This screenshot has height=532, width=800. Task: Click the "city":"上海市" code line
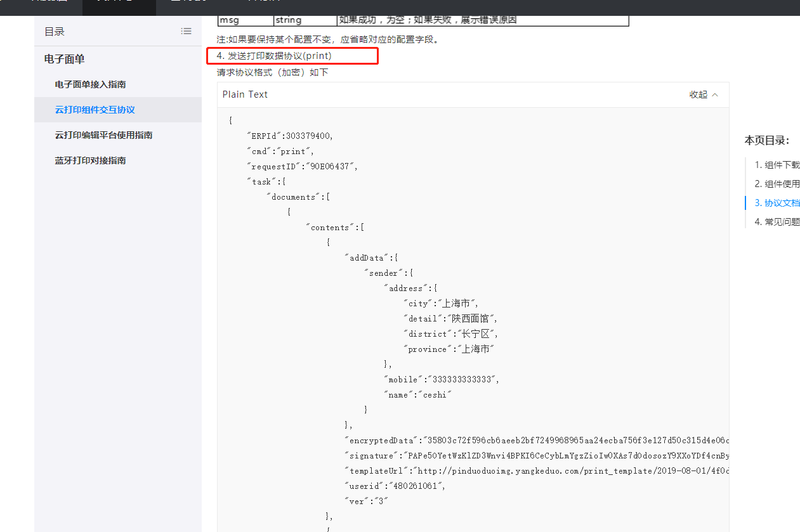[442, 304]
